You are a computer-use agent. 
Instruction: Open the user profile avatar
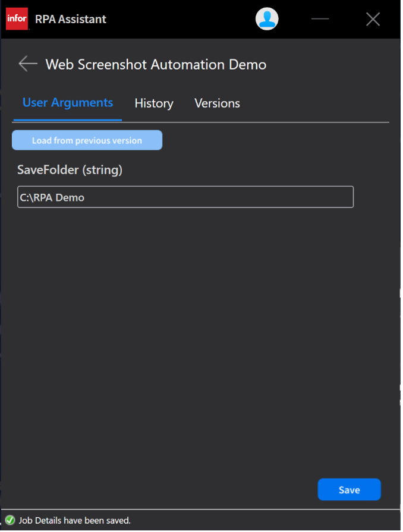tap(267, 19)
